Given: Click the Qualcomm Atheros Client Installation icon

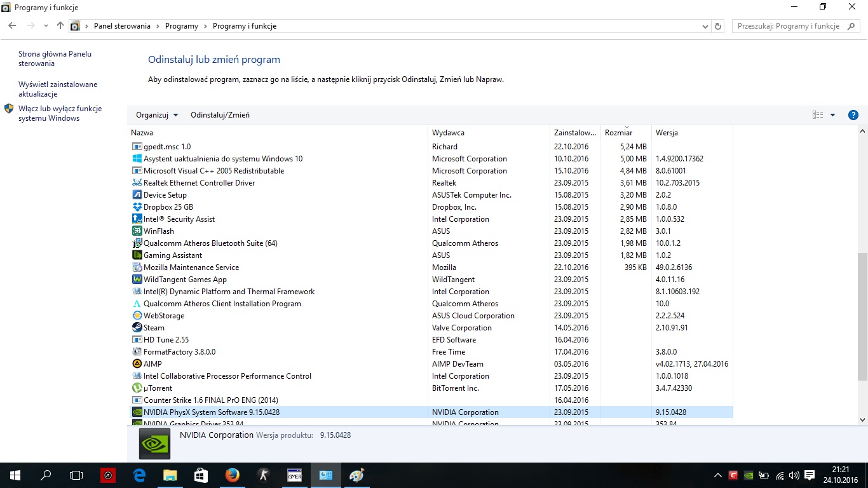Looking at the screenshot, I should coord(137,304).
